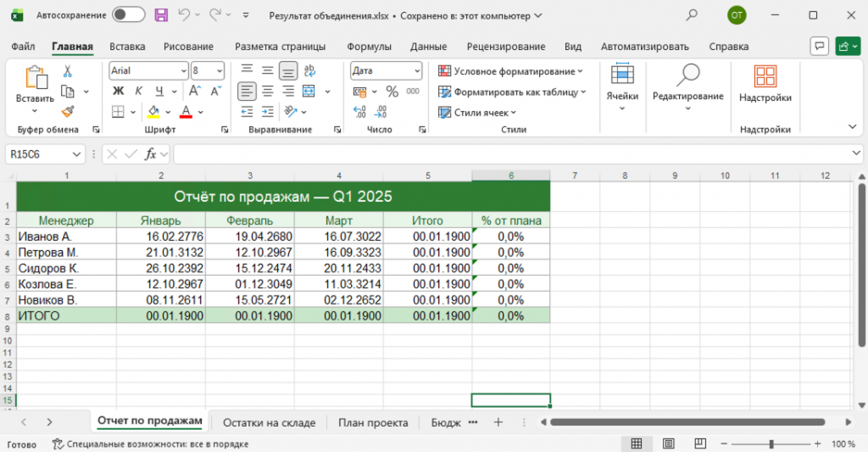The image size is (868, 452).
Task: Open the Остатки на складе sheet
Action: [269, 422]
